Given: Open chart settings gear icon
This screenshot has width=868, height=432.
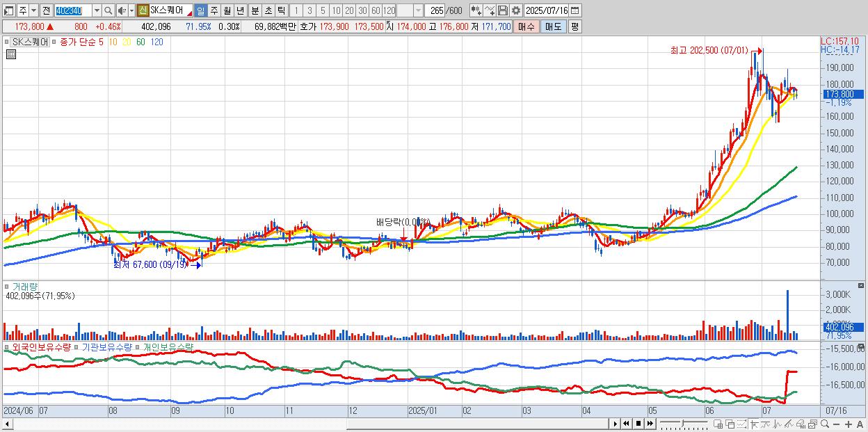Looking at the screenshot, I should coord(516,10).
